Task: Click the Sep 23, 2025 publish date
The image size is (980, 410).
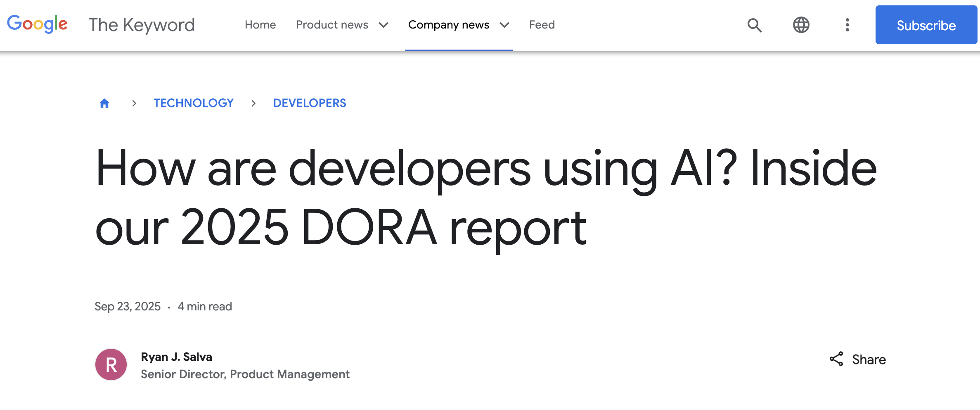Action: 128,306
